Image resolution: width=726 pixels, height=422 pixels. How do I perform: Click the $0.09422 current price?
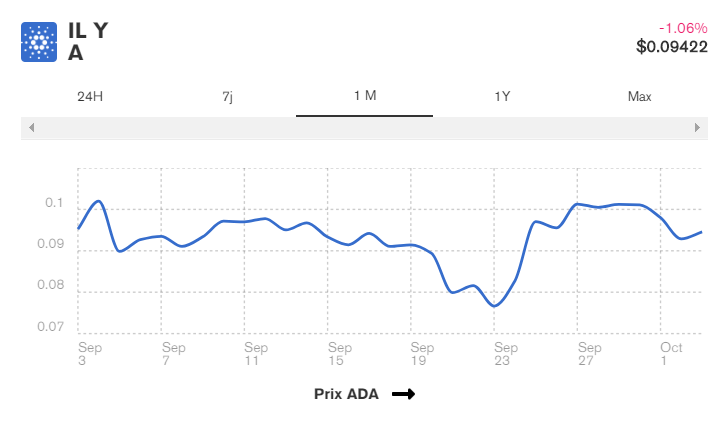click(671, 46)
